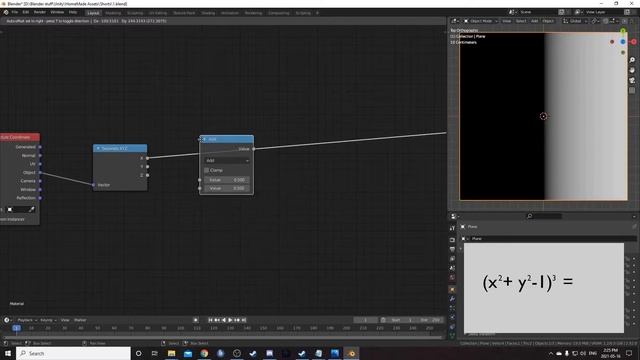Click the End frame field
The height and width of the screenshot is (360, 640).
tap(430, 320)
